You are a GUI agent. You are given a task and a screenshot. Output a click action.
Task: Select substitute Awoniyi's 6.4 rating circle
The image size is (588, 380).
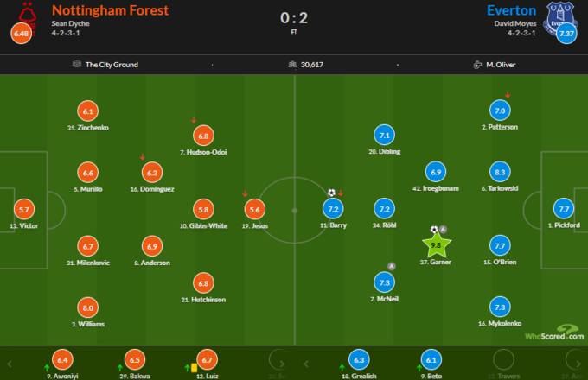62,359
